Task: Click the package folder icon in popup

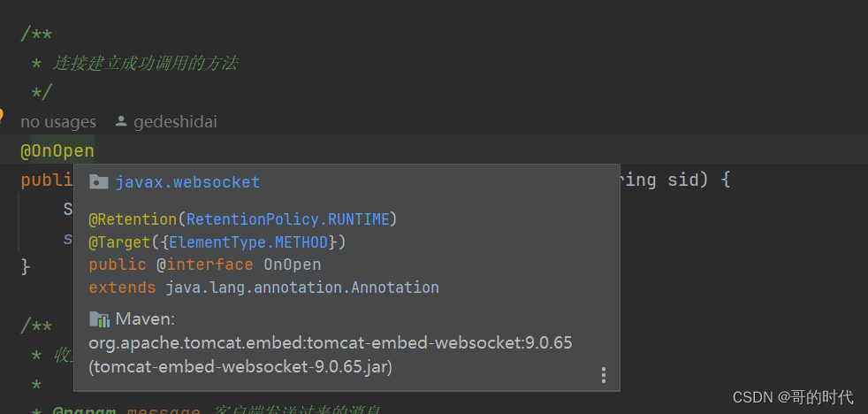Action: pos(99,182)
